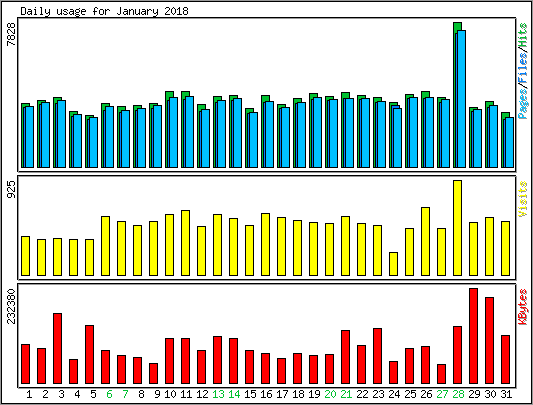Image resolution: width=533 pixels, height=405 pixels.
Task: Click day label 15 on the axis
Action: (x=250, y=394)
